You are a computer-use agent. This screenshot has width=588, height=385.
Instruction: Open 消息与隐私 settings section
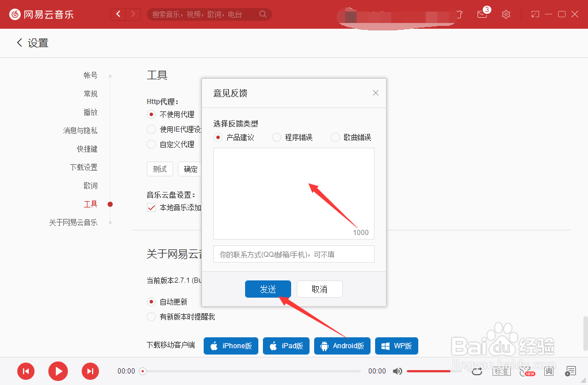80,130
